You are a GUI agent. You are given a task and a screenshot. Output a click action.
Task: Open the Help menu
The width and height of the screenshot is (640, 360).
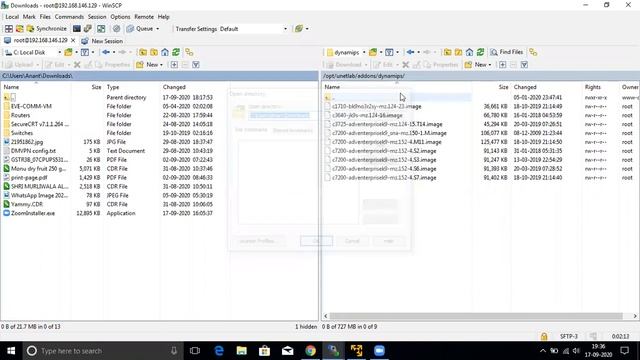[163, 17]
